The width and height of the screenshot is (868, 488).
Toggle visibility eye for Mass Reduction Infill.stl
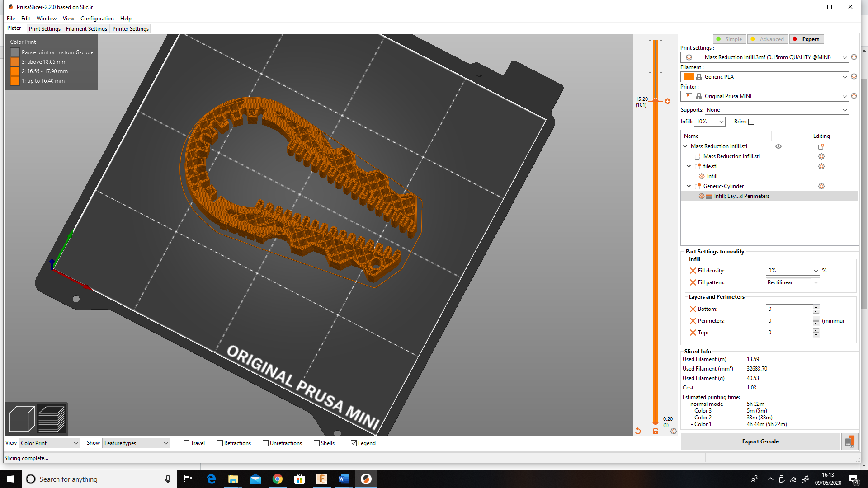pyautogui.click(x=778, y=146)
